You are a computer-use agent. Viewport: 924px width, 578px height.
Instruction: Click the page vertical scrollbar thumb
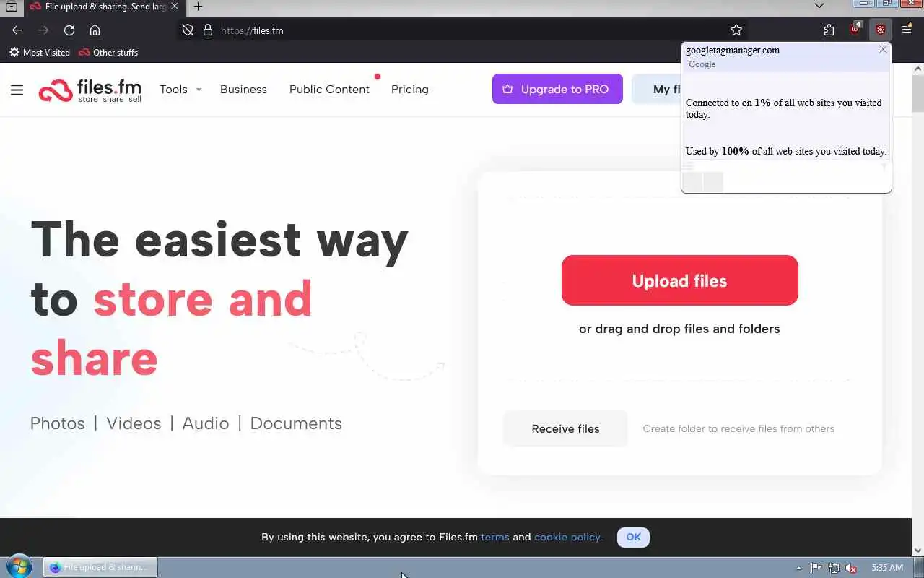pos(918,94)
